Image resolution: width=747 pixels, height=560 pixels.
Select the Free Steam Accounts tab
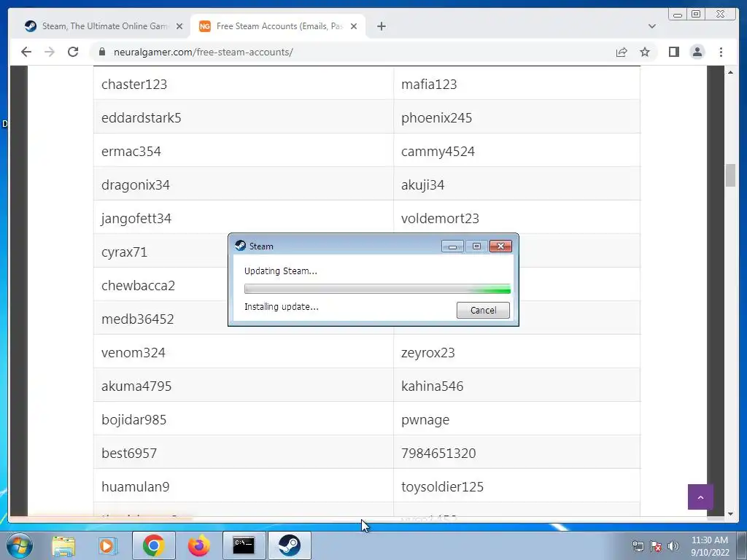tap(278, 26)
